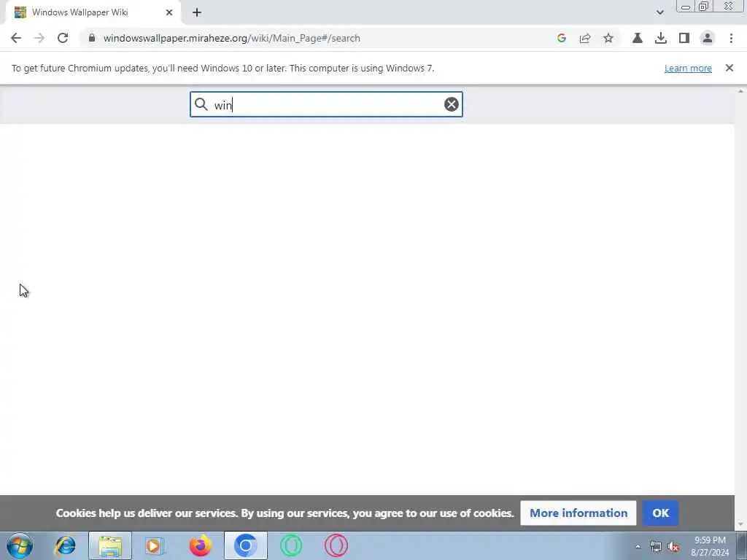
Task: Open the clock showing 9:59 PM
Action: point(710,546)
